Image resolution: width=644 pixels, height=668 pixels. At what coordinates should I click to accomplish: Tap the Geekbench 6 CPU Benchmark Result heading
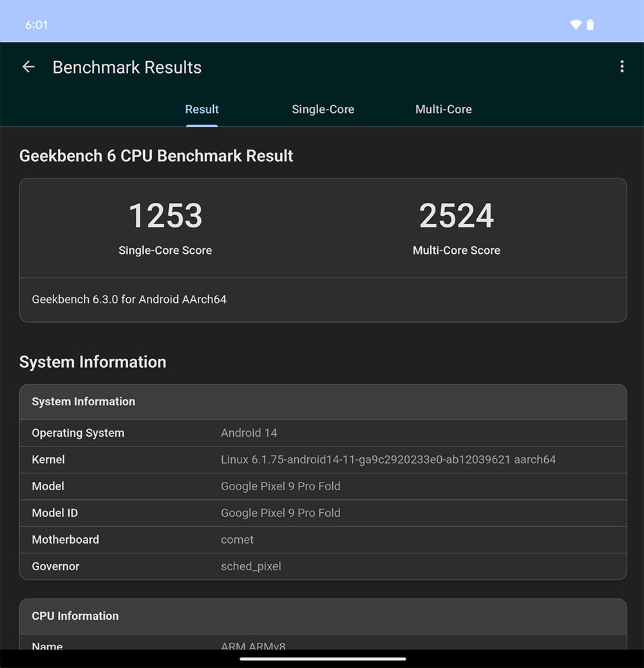pos(156,156)
